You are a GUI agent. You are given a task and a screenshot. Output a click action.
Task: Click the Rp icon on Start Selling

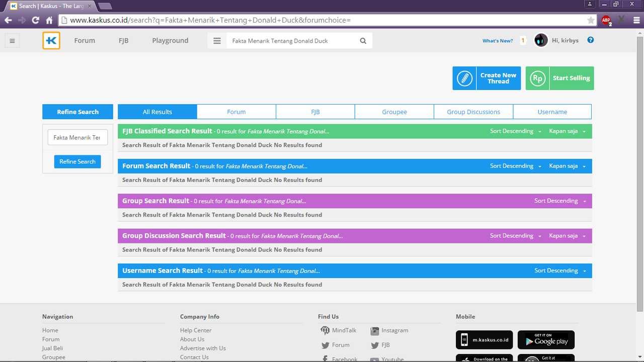[538, 78]
